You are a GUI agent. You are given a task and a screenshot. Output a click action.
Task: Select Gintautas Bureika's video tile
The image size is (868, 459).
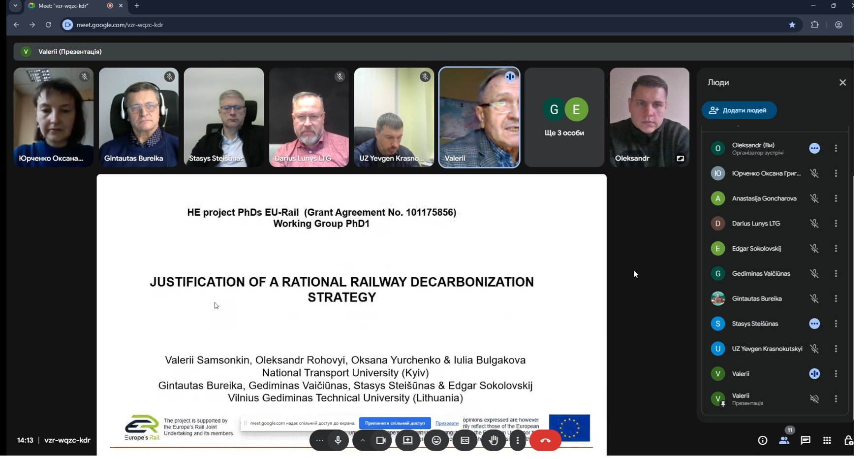pyautogui.click(x=138, y=117)
